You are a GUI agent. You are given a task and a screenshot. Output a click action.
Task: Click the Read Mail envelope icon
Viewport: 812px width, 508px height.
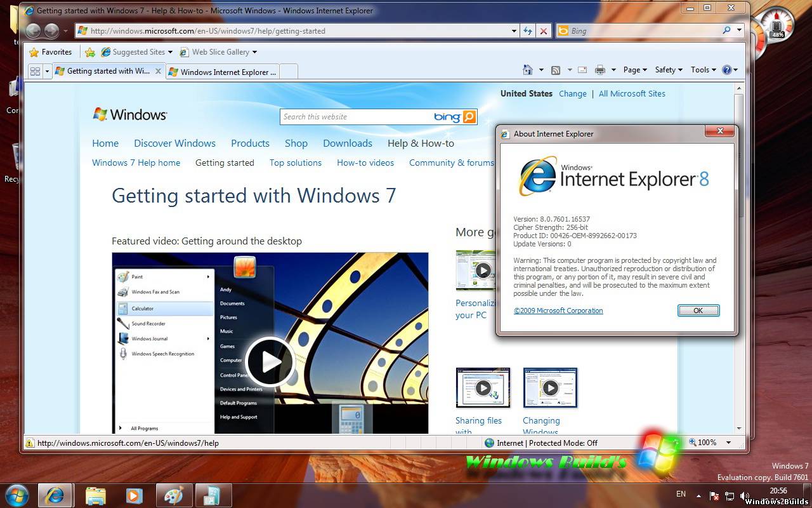(582, 70)
